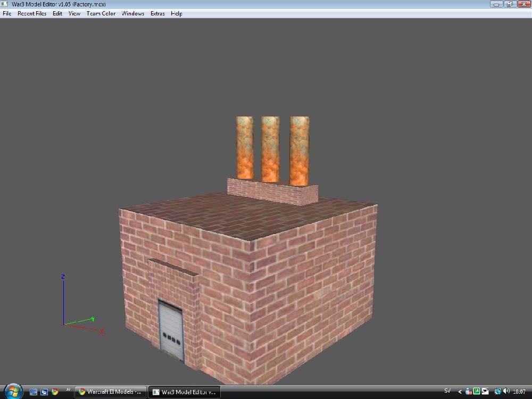Launch Chrome from the quick launch bar

(55, 392)
